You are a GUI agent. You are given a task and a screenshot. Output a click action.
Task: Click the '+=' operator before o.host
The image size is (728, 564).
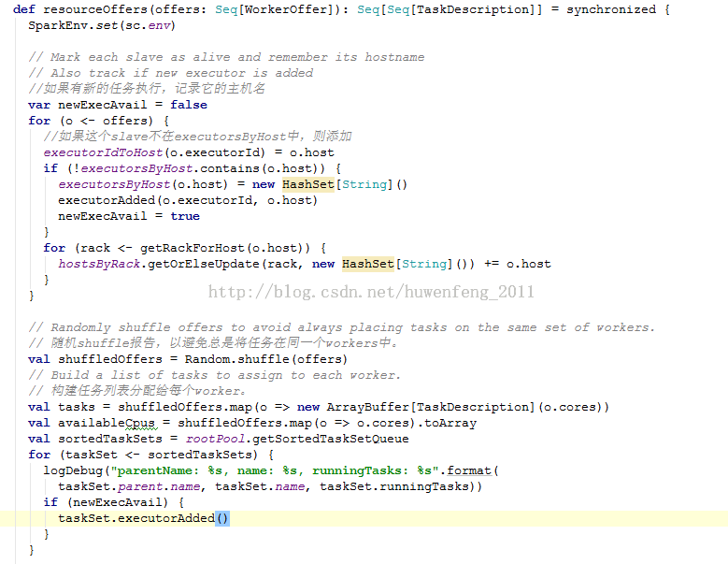[492, 264]
